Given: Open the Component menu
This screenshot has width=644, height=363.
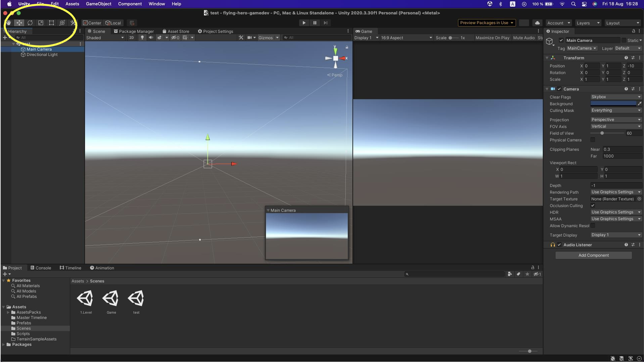Looking at the screenshot, I should coord(130,4).
